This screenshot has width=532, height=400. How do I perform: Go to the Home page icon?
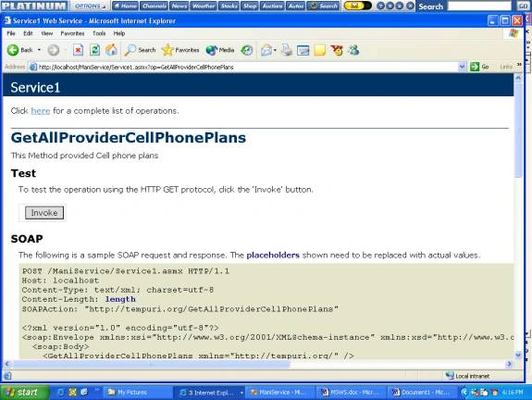pos(111,50)
